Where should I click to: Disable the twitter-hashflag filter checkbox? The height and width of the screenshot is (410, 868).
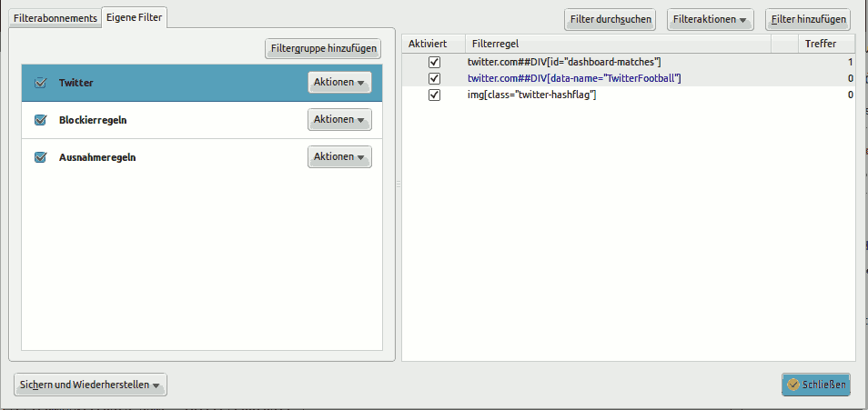tap(434, 95)
